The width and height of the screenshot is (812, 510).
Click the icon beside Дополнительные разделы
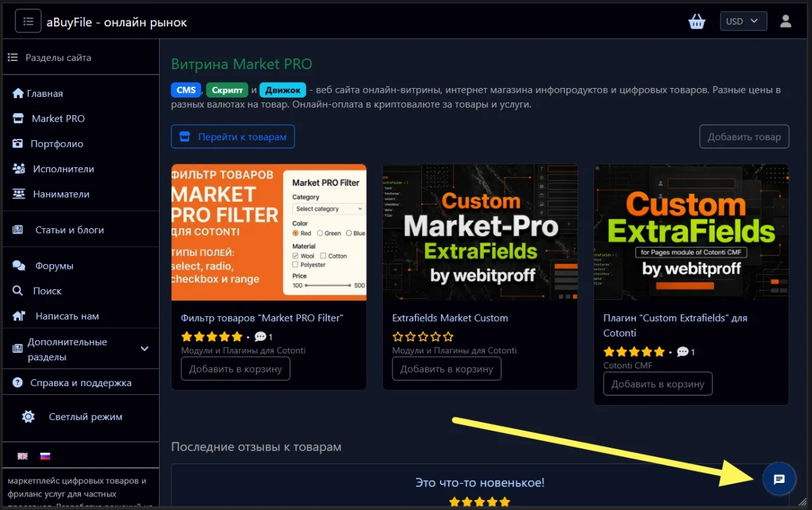pos(18,349)
